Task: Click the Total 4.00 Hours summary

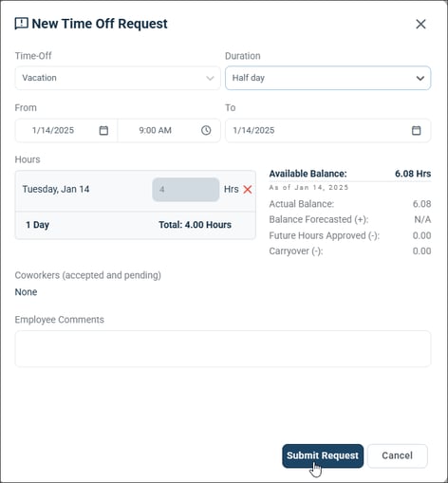Action: pyautogui.click(x=195, y=225)
